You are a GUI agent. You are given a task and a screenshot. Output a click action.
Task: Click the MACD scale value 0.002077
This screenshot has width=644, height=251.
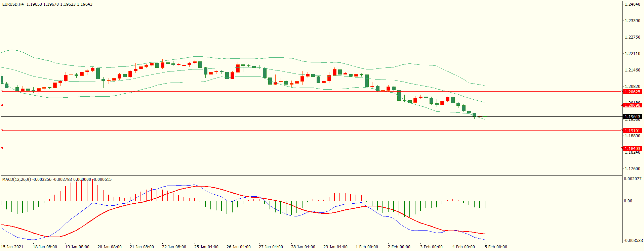[633, 179]
